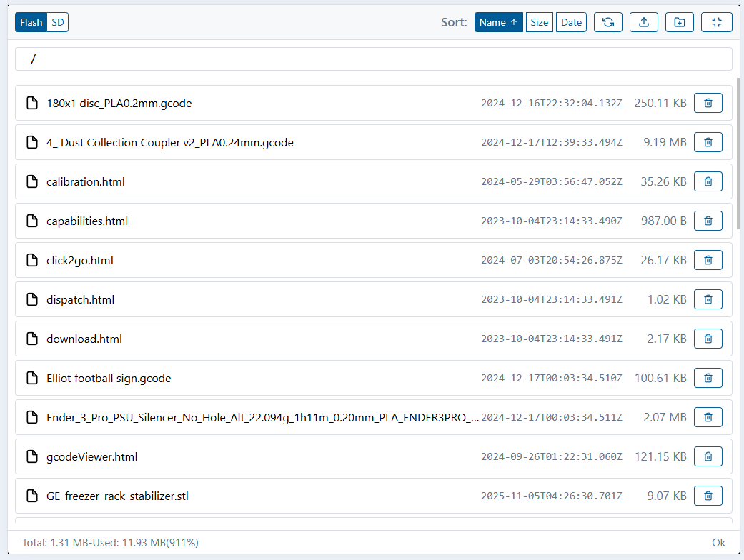Open the 4_ Dust Collection Coupler gcode file

(170, 143)
